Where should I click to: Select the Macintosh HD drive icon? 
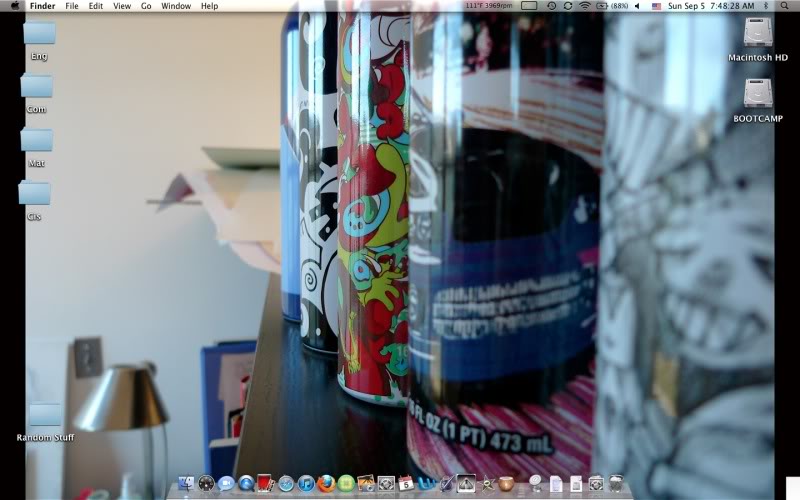coord(758,32)
